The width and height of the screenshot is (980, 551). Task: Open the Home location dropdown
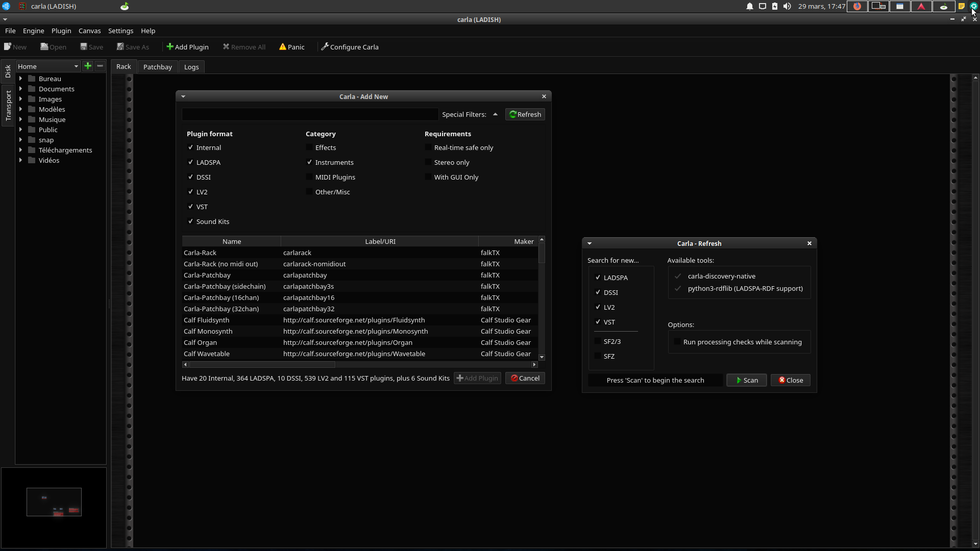[x=48, y=66]
